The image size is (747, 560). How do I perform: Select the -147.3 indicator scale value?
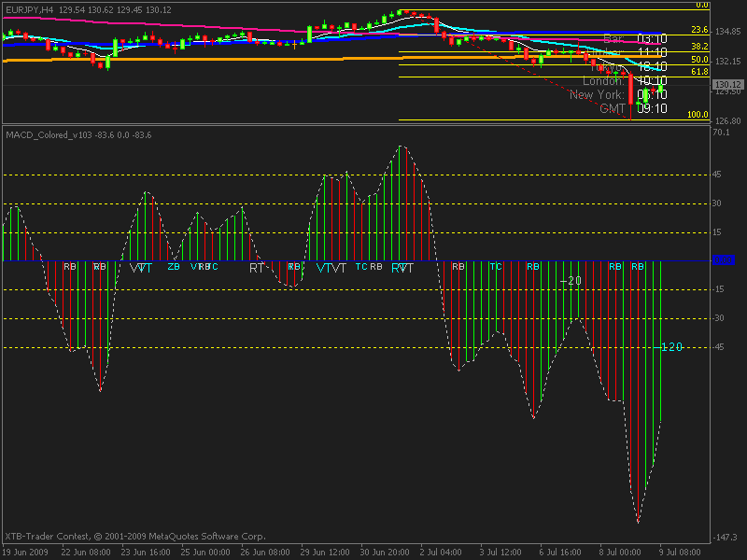click(x=726, y=538)
